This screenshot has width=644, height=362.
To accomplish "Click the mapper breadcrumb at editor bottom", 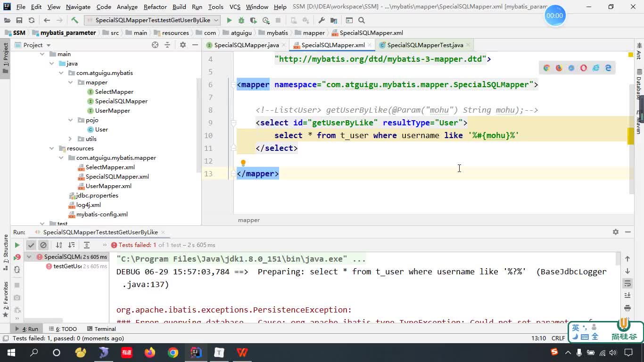I will (249, 220).
